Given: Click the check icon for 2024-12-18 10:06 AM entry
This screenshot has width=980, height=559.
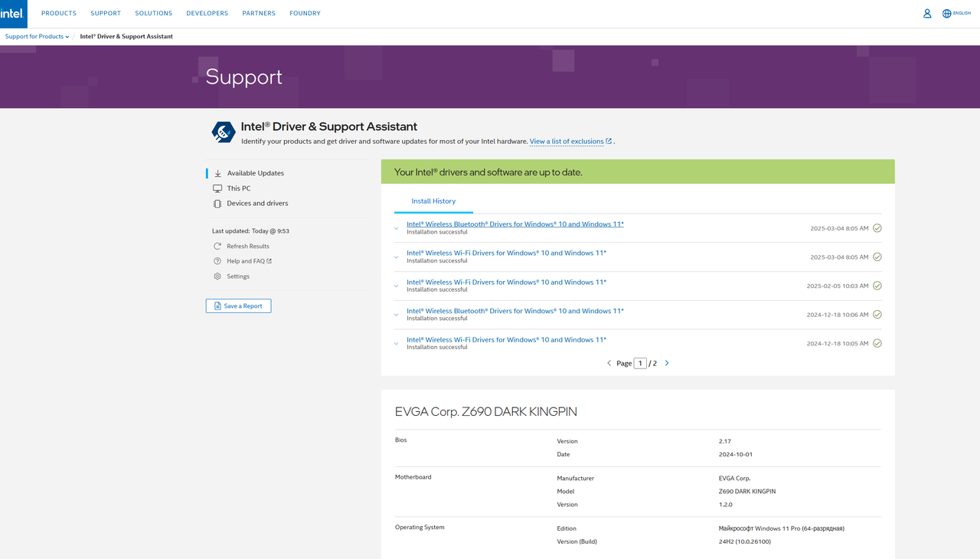Looking at the screenshot, I should click(877, 315).
